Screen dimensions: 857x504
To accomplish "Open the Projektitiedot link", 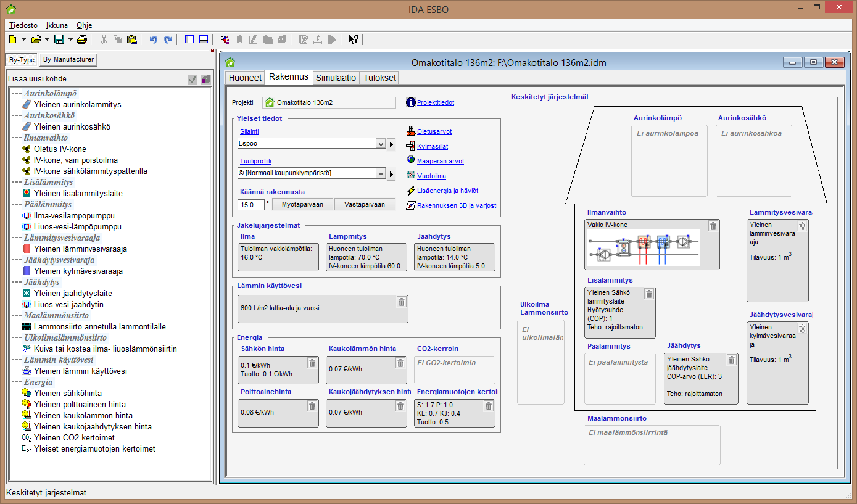I will [436, 102].
